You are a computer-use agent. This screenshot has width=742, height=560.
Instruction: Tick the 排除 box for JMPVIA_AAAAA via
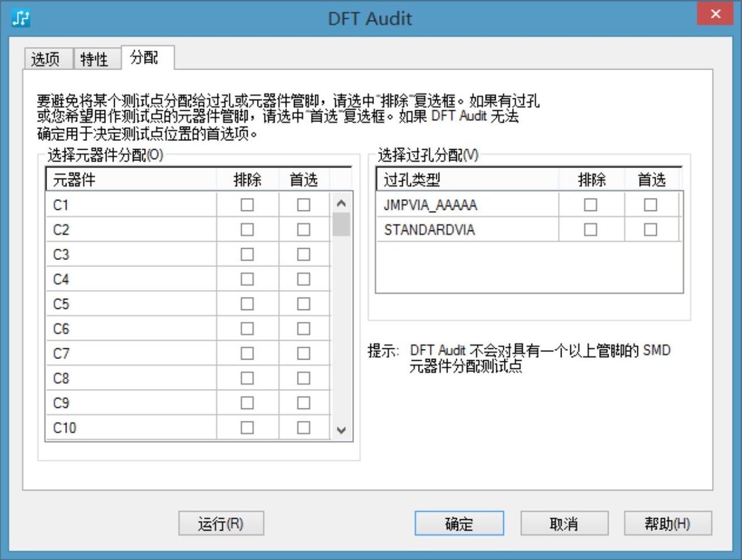[x=590, y=205]
